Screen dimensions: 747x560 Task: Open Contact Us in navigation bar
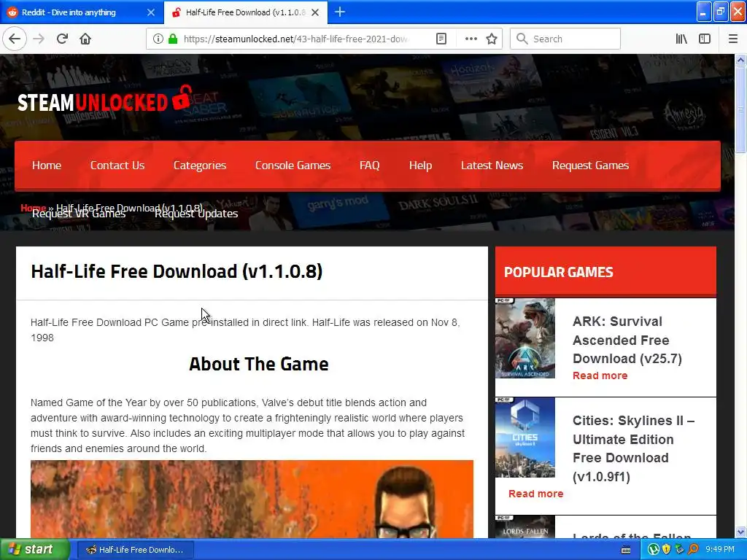click(x=117, y=166)
